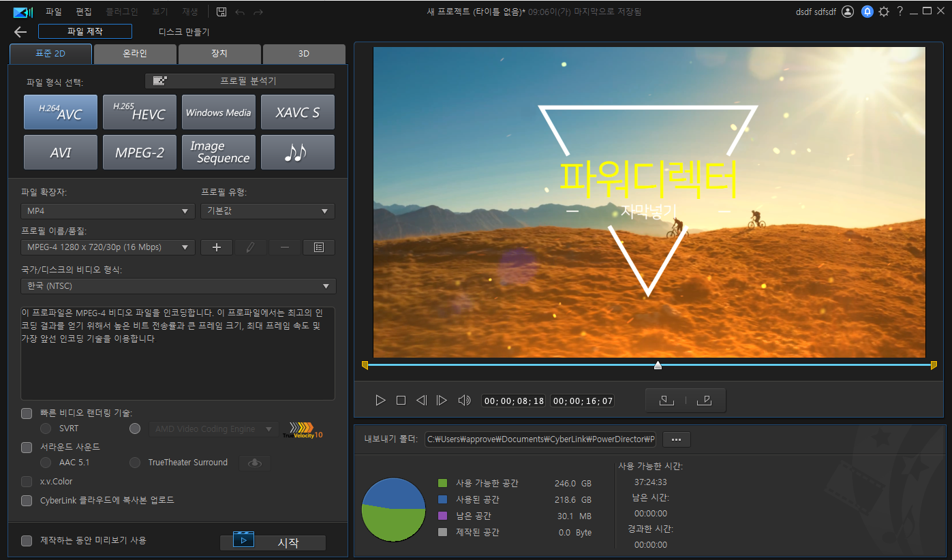Image resolution: width=952 pixels, height=560 pixels.
Task: Open the 프로필 유형 기본값 dropdown
Action: pyautogui.click(x=267, y=211)
